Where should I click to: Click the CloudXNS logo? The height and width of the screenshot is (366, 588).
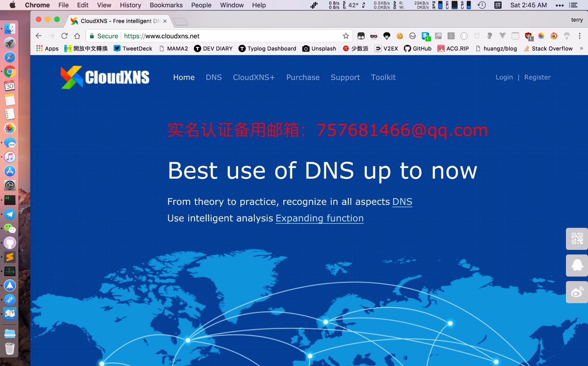click(x=105, y=77)
